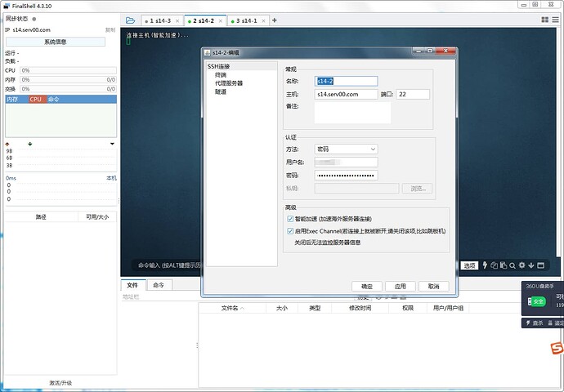Screen dimensions: 564x392
Task: Click the 应用 button
Action: (401, 287)
